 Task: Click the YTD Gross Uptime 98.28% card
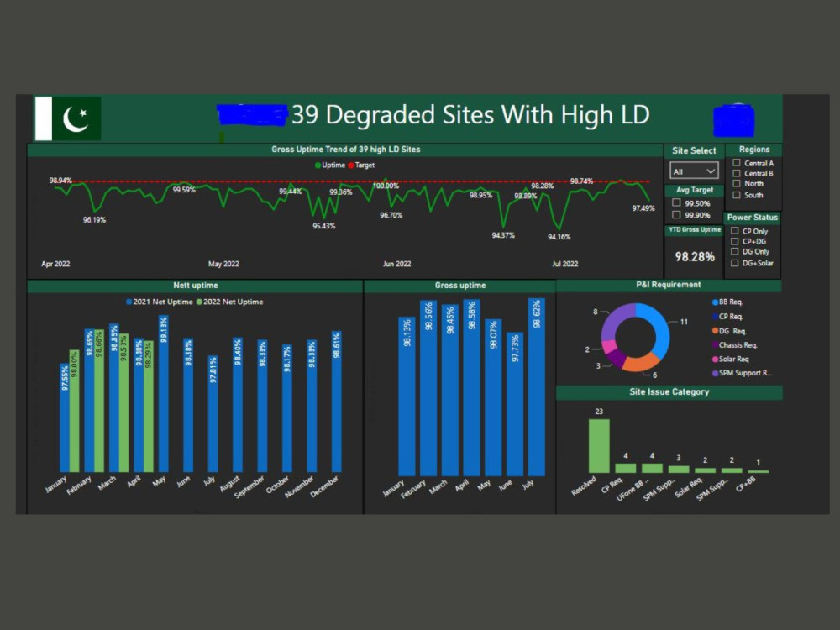click(694, 258)
